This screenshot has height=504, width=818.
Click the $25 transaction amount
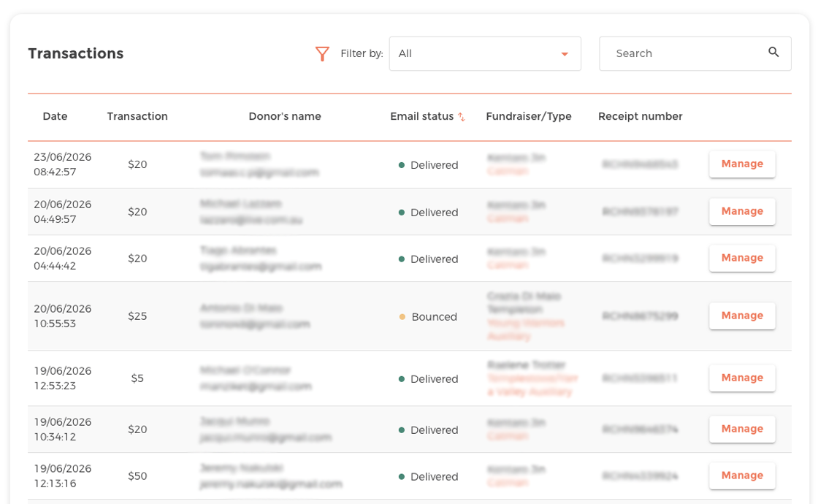click(x=137, y=316)
